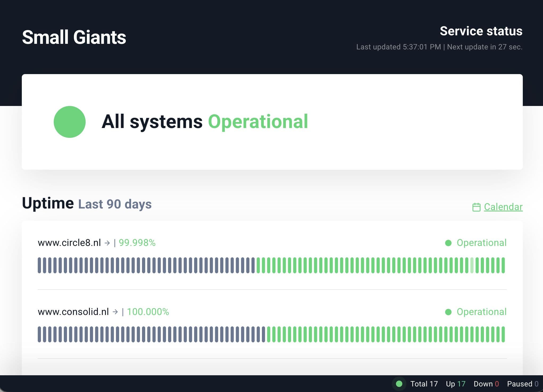Click the green status dot for consolid.nl Operational
Viewport: 543px width, 392px height.
coord(448,312)
